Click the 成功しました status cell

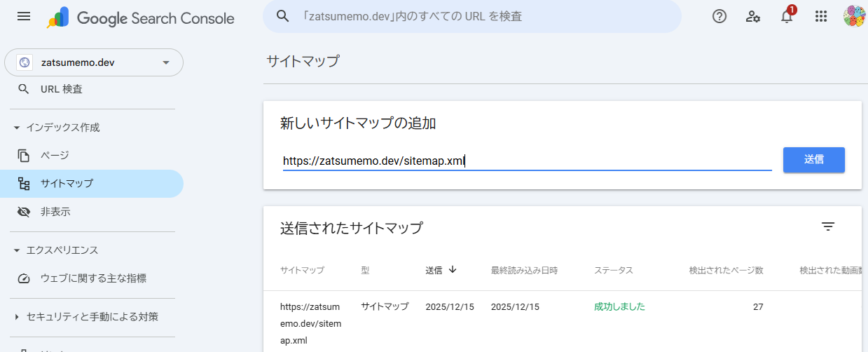click(x=619, y=306)
